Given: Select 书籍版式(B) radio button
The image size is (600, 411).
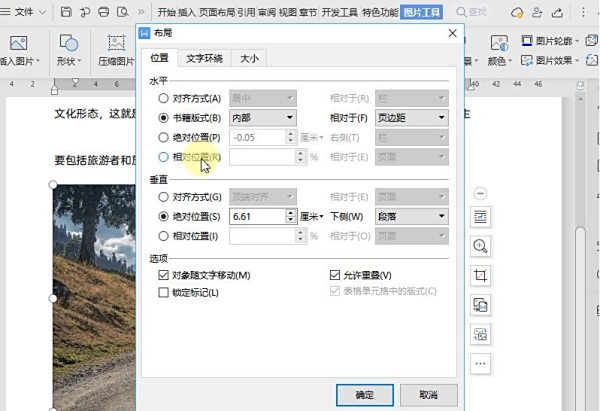Looking at the screenshot, I should click(x=163, y=118).
